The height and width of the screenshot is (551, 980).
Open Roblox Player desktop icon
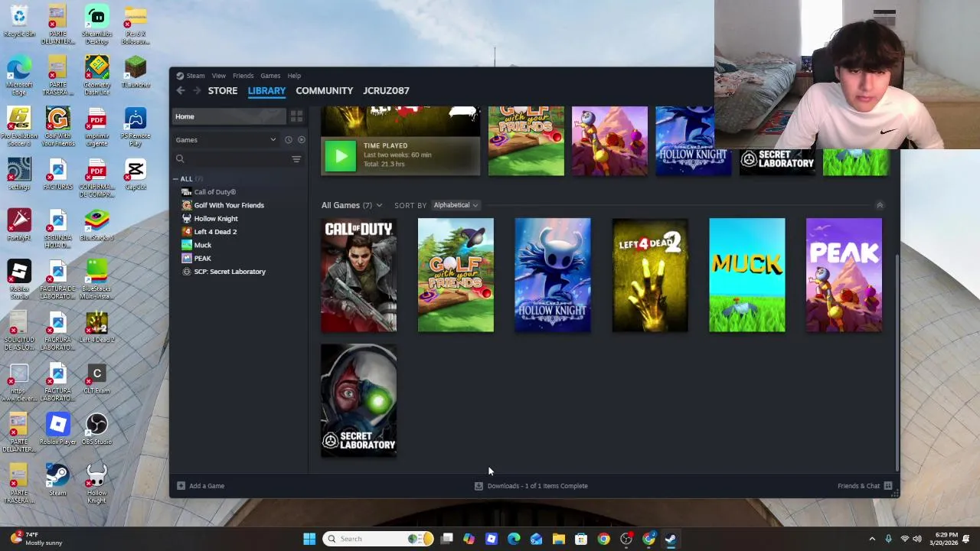tap(57, 429)
